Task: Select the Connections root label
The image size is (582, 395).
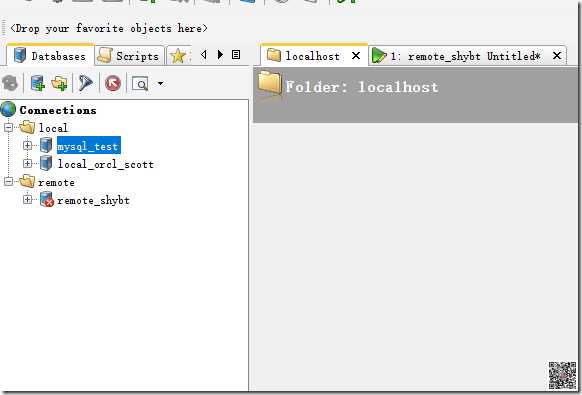Action: [x=58, y=110]
